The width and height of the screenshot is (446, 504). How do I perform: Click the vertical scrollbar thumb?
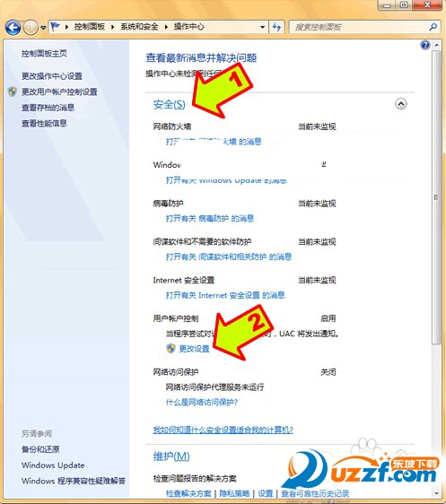pos(436,197)
